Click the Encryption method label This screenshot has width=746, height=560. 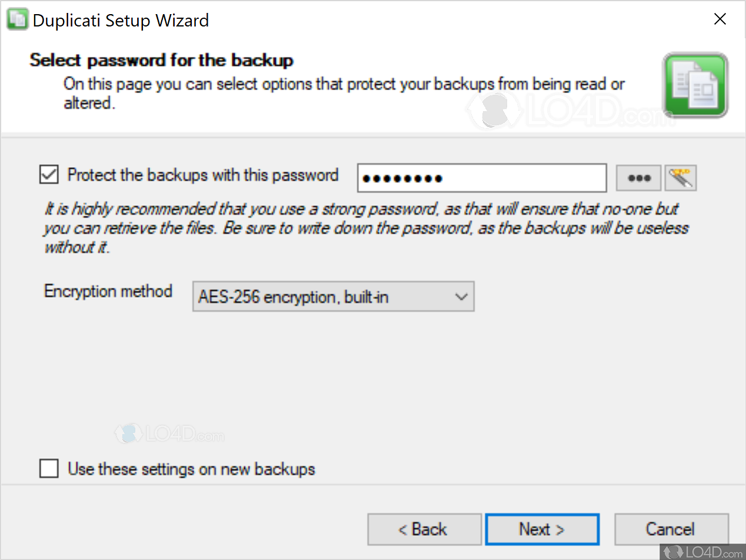pyautogui.click(x=108, y=292)
